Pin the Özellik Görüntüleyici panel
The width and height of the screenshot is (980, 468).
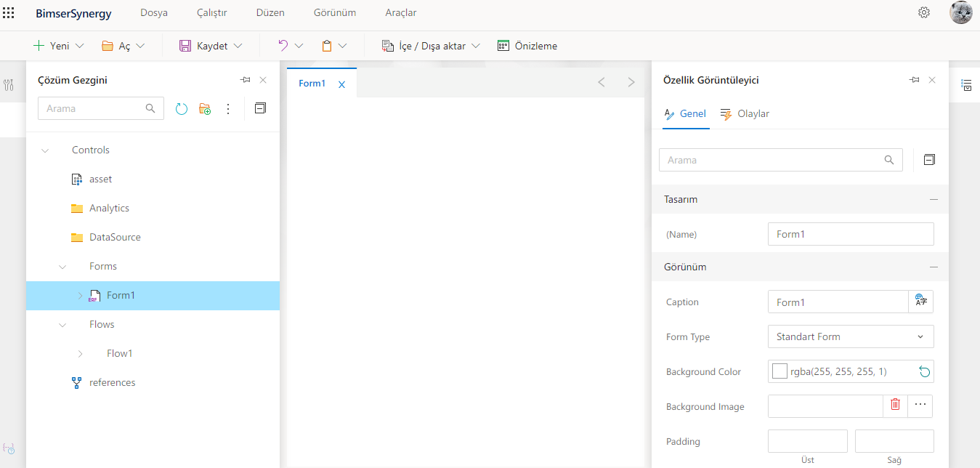pyautogui.click(x=915, y=80)
